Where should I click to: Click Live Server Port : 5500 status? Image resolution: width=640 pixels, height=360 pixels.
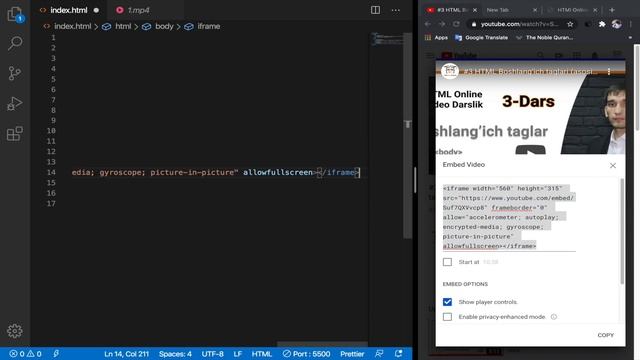coord(307,354)
